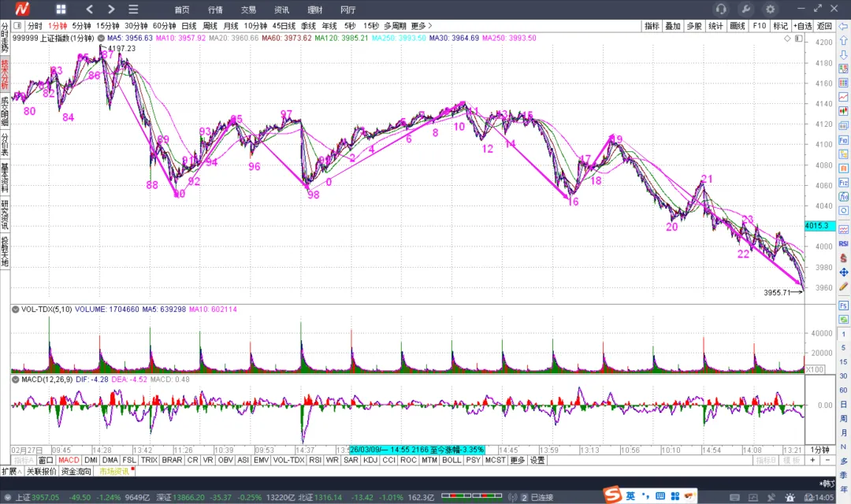Click the 设置 button in indicator bar
The image size is (851, 504).
pyautogui.click(x=537, y=460)
